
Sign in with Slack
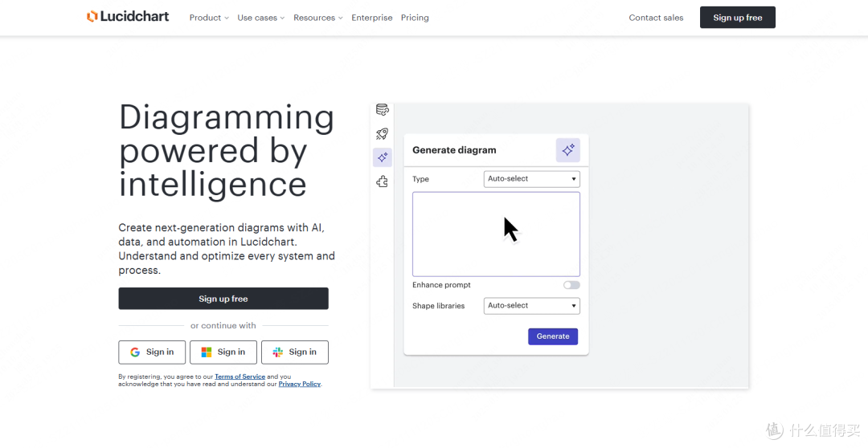(294, 352)
